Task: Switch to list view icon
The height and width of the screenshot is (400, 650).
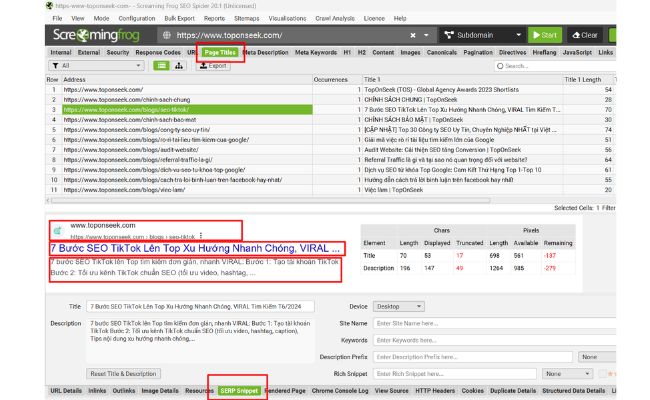Action: coord(163,65)
